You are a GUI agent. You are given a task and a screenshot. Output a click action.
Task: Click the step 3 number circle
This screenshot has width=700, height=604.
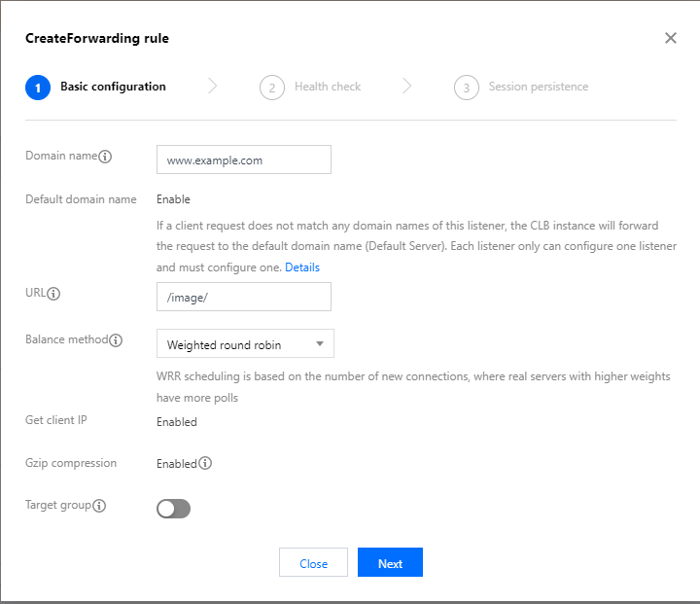[x=467, y=88]
